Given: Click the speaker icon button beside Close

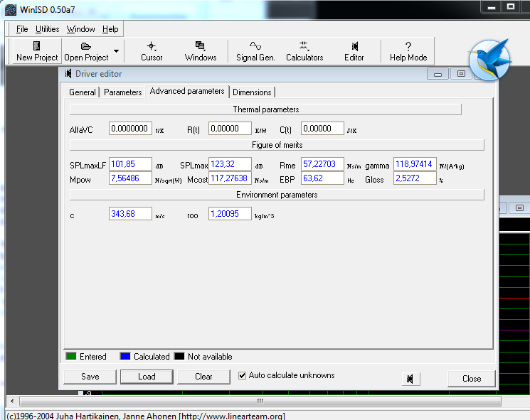Looking at the screenshot, I should [410, 379].
